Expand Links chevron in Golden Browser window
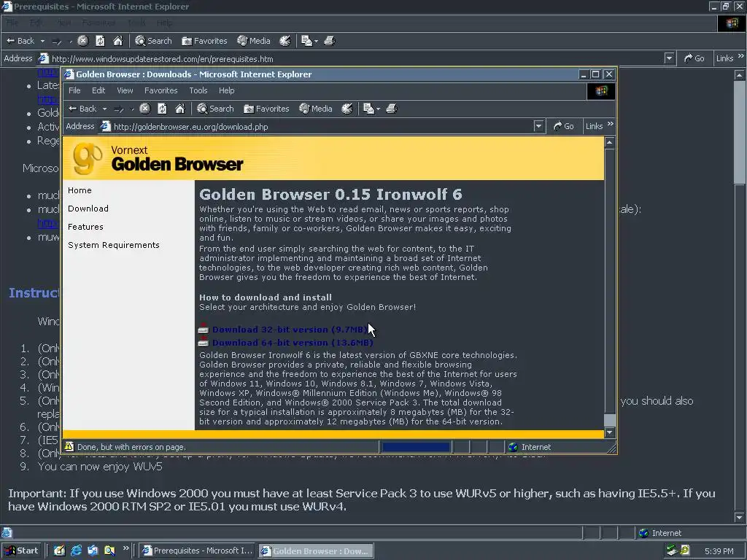This screenshot has width=747, height=560. click(611, 124)
